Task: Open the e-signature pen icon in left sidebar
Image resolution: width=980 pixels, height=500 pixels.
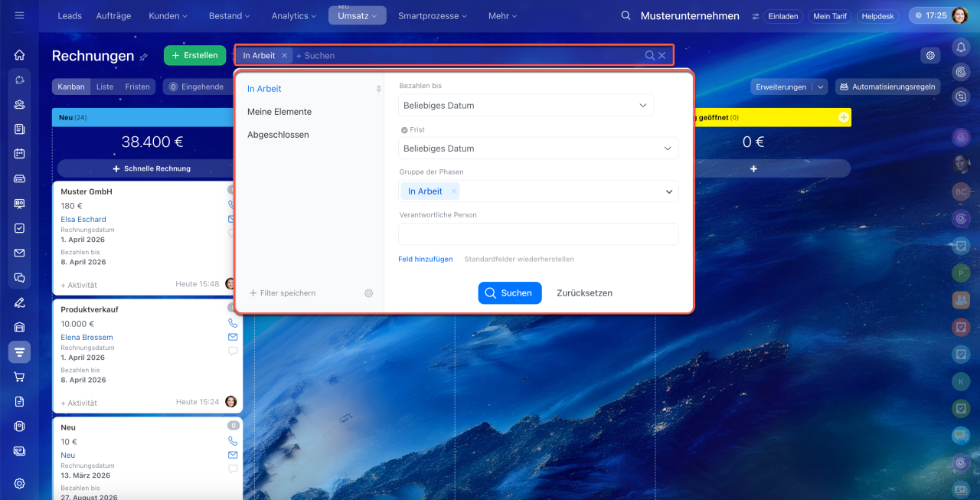Action: [x=19, y=302]
